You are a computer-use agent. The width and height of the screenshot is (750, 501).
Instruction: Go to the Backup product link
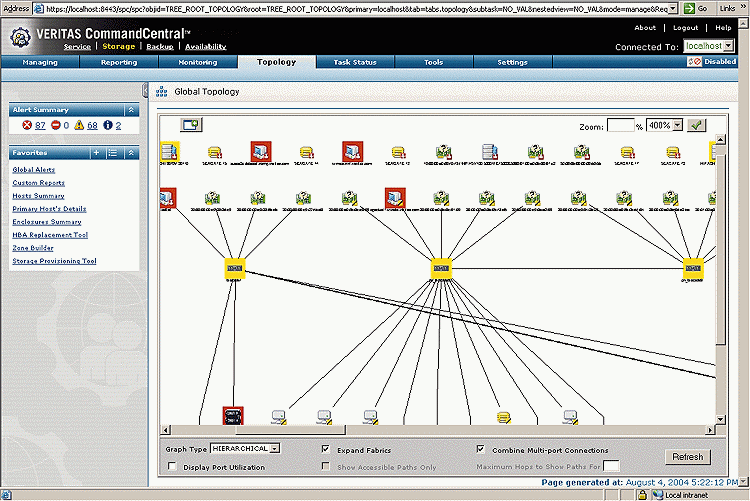pos(160,46)
